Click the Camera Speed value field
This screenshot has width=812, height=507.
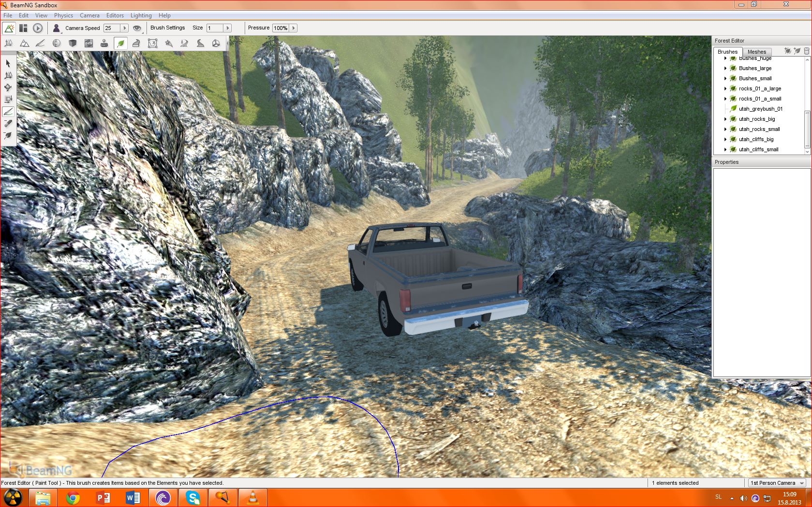pyautogui.click(x=112, y=28)
